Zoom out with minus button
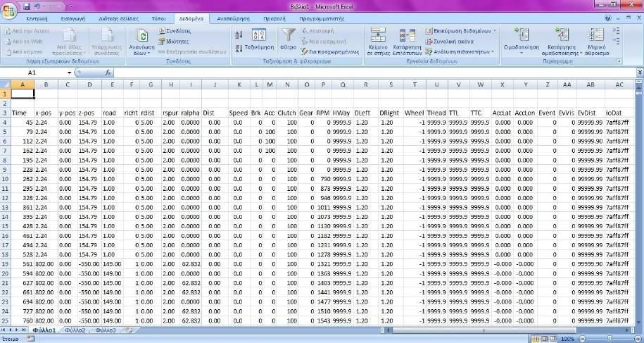This screenshot has width=644, height=343. coord(581,339)
